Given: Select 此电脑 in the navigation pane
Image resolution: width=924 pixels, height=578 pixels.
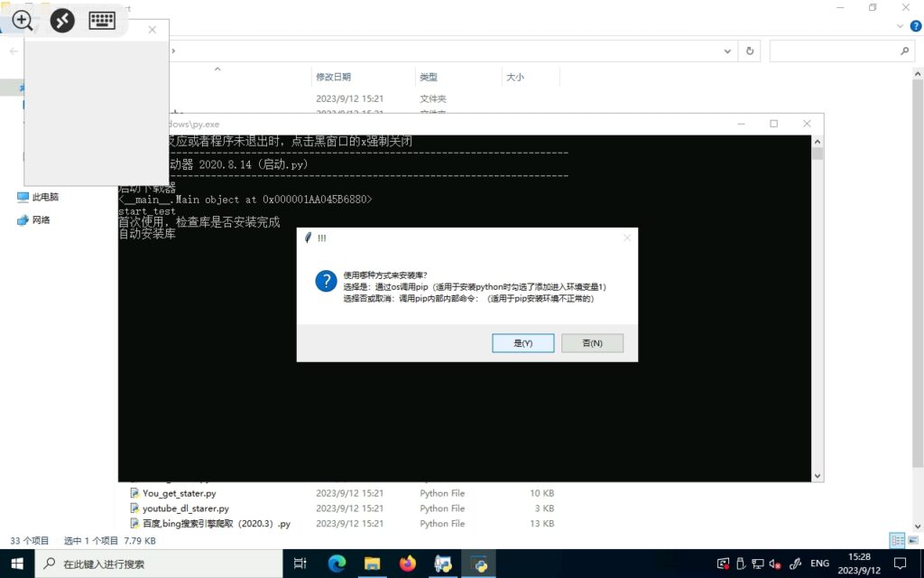Looking at the screenshot, I should pyautogui.click(x=45, y=197).
